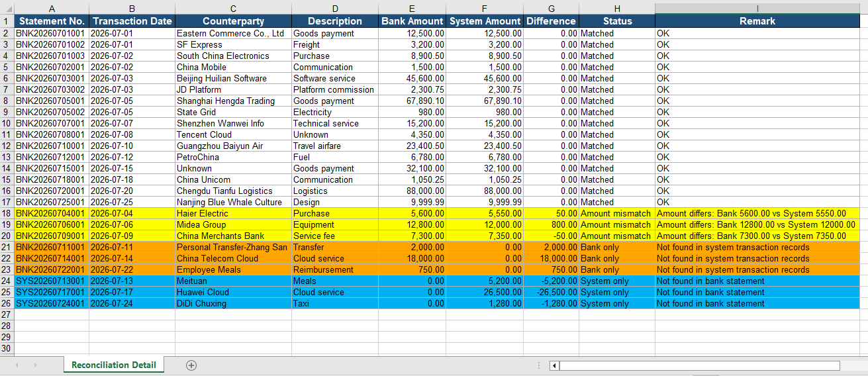The width and height of the screenshot is (868, 376).
Task: Select the SF Express counterparty cell
Action: point(233,44)
